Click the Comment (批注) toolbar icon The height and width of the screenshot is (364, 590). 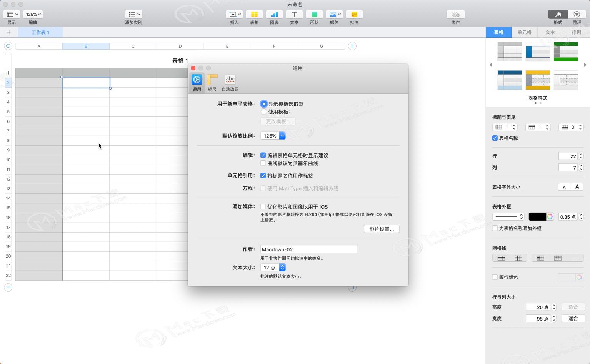point(354,15)
